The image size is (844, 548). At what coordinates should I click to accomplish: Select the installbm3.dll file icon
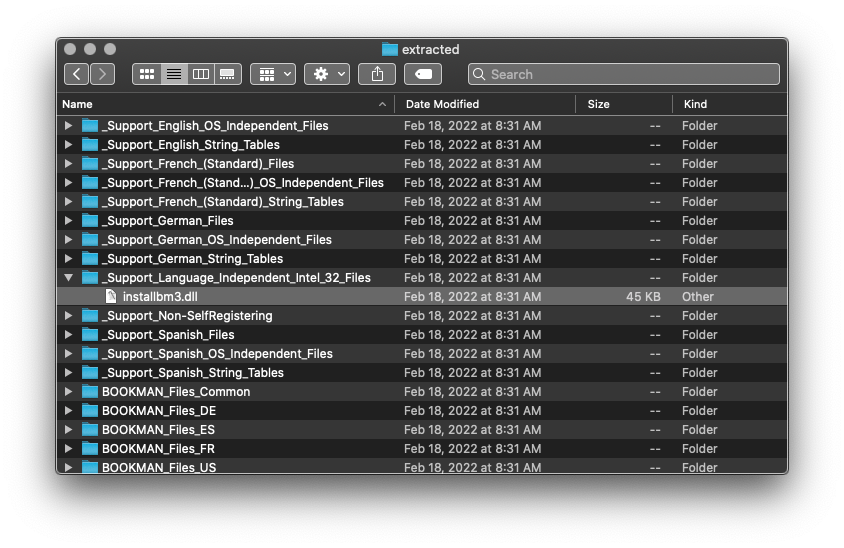(x=111, y=297)
